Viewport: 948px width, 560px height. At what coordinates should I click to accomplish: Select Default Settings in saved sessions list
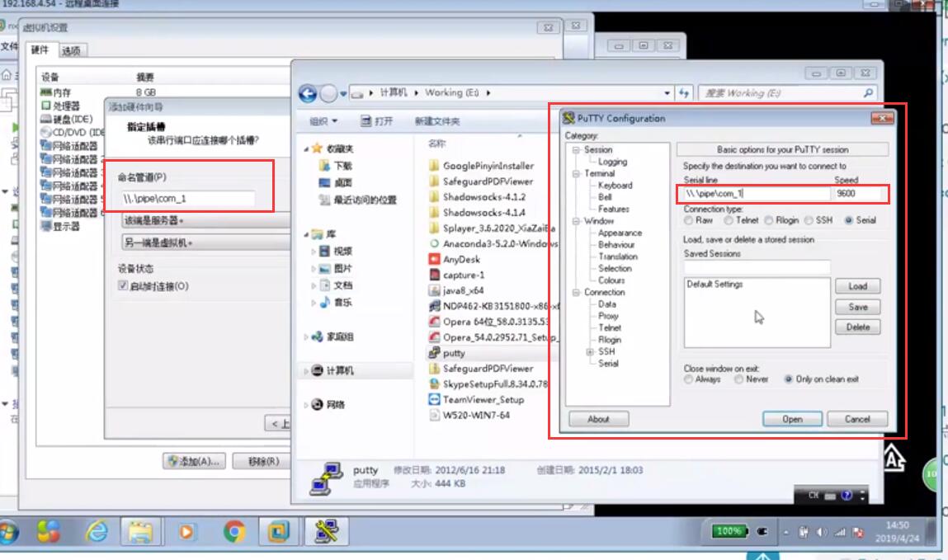(x=715, y=284)
